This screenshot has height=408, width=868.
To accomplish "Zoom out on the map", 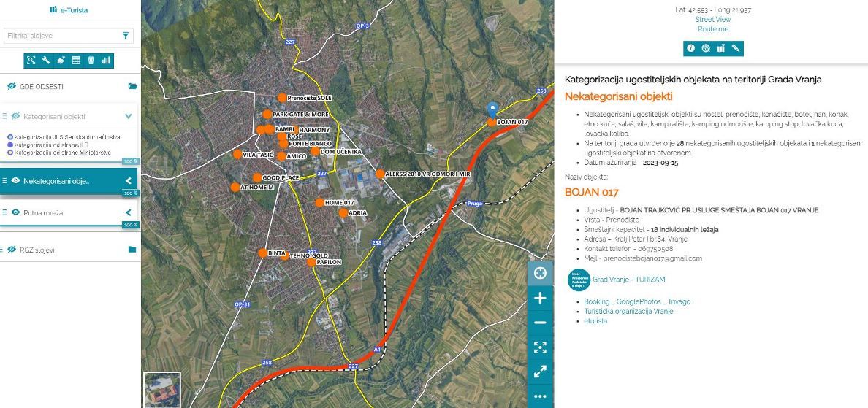I will pyautogui.click(x=540, y=323).
